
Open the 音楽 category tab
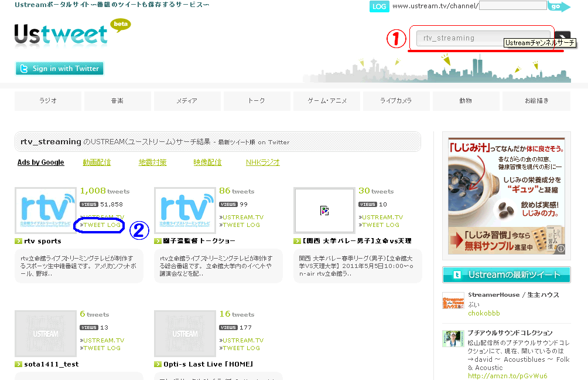coord(117,101)
